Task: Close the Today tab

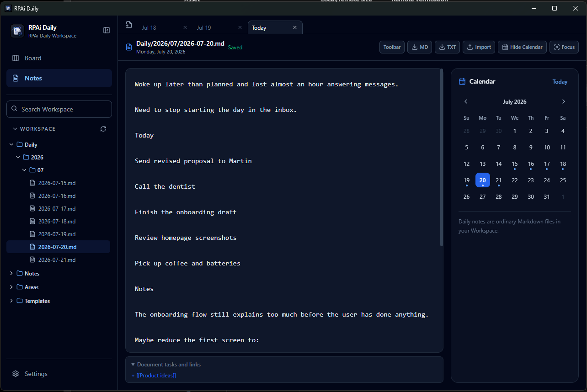Action: pyautogui.click(x=295, y=27)
